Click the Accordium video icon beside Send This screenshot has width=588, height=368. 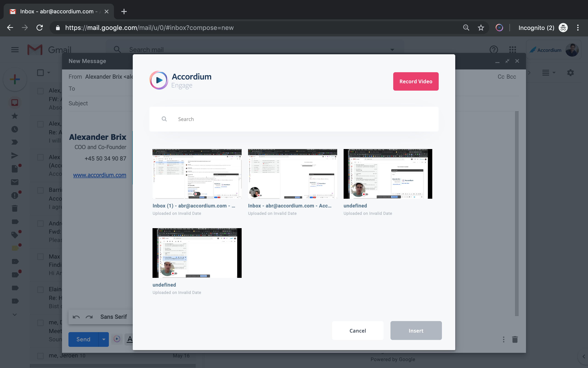(117, 339)
